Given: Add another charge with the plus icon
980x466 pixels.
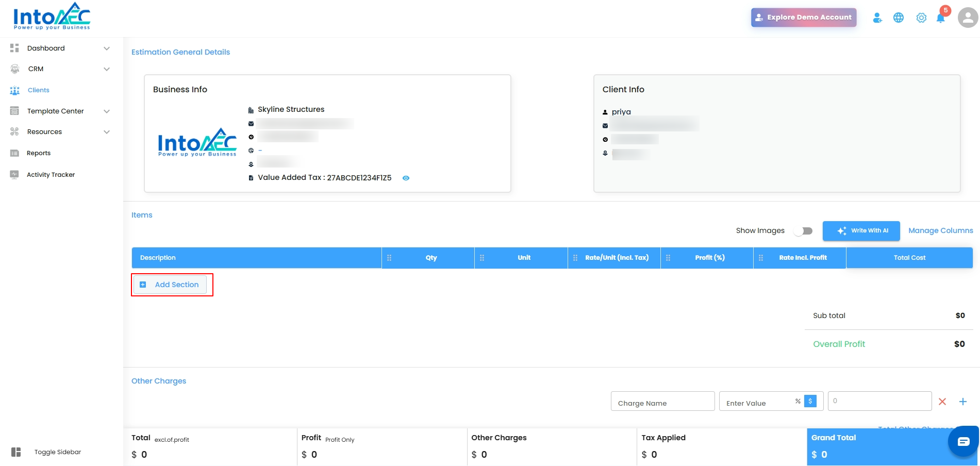Looking at the screenshot, I should (x=962, y=402).
